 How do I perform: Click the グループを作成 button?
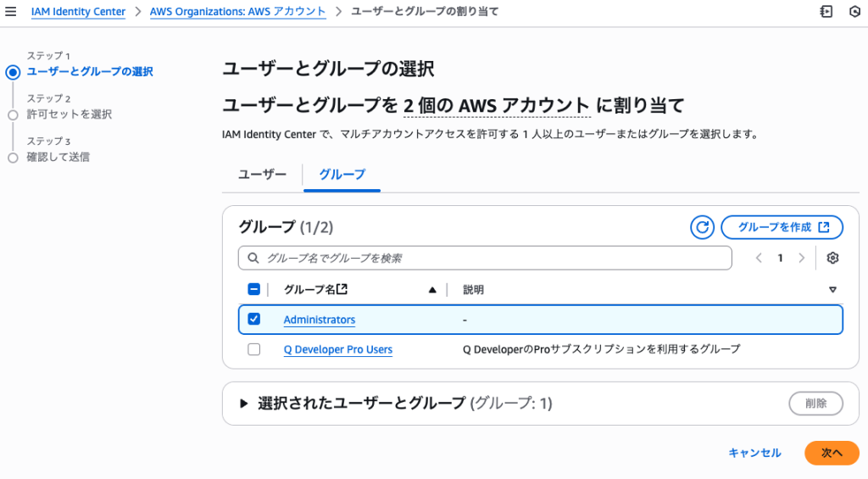pyautogui.click(x=782, y=227)
